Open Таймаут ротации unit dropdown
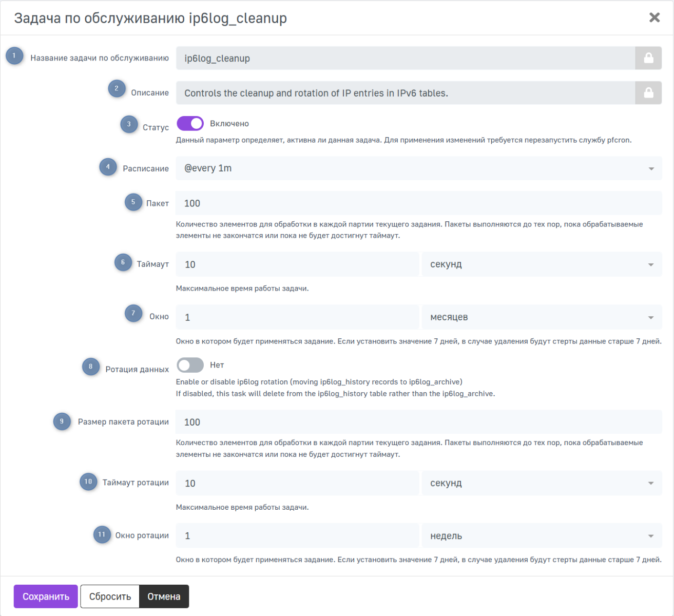This screenshot has width=674, height=616. 542,483
